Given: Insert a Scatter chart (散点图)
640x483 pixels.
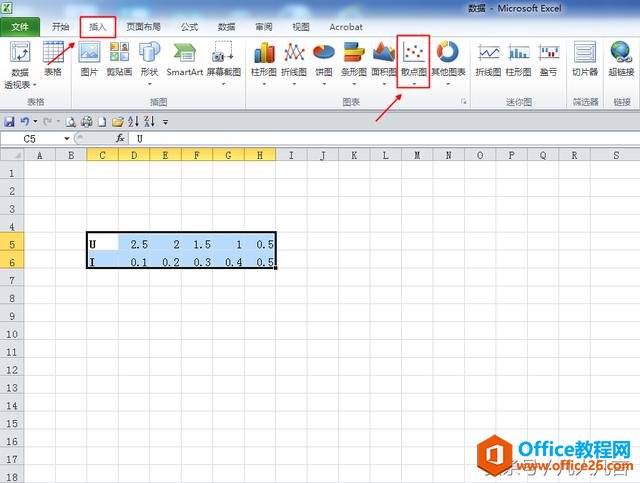Looking at the screenshot, I should (x=413, y=62).
